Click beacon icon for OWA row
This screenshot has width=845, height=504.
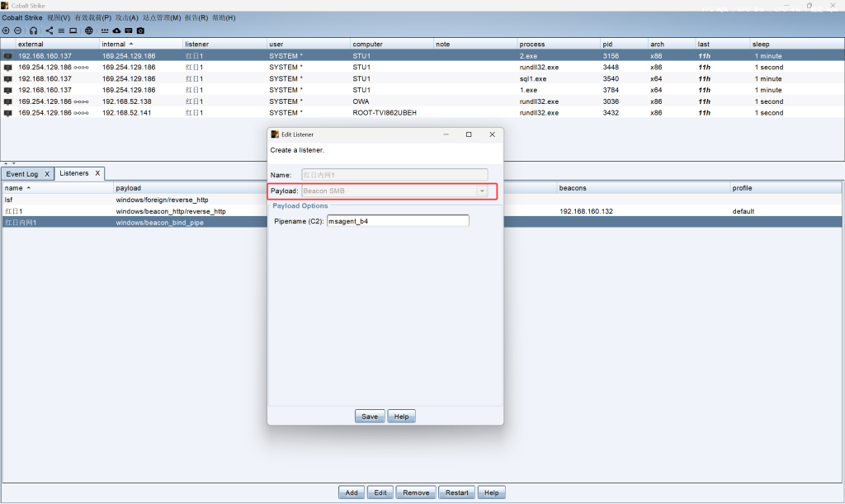coord(7,101)
